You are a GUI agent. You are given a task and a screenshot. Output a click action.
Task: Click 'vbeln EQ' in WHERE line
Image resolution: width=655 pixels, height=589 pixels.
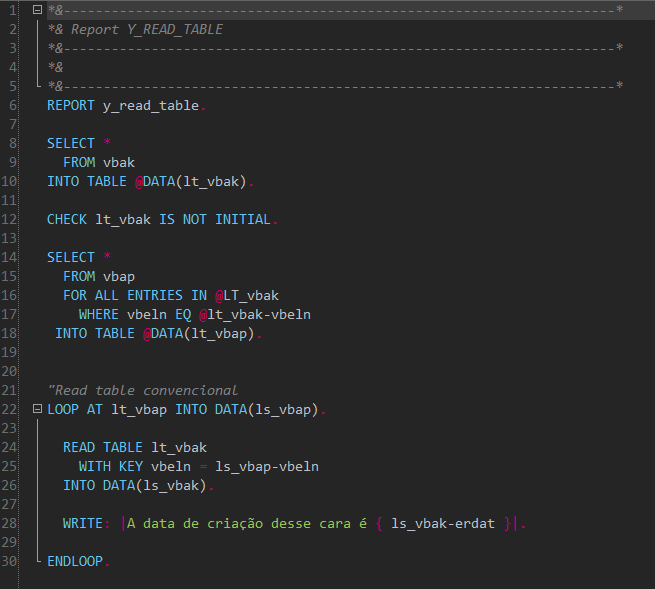(159, 314)
